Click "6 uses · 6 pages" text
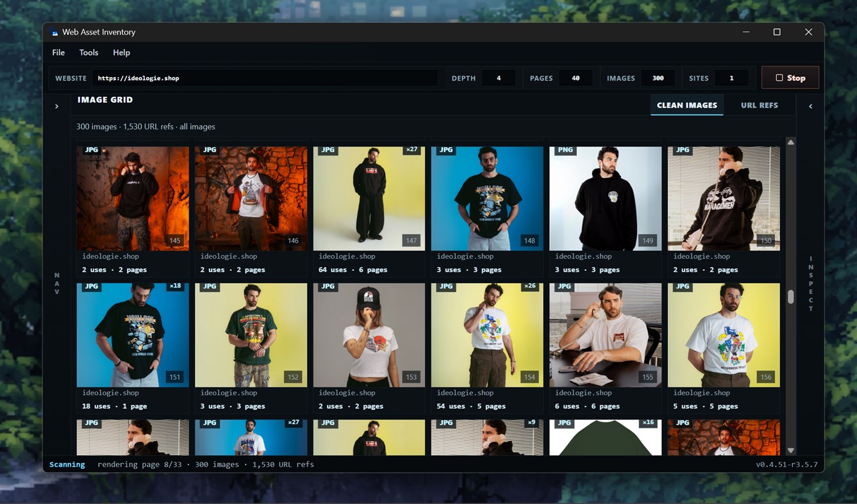The height and width of the screenshot is (504, 857). point(587,406)
